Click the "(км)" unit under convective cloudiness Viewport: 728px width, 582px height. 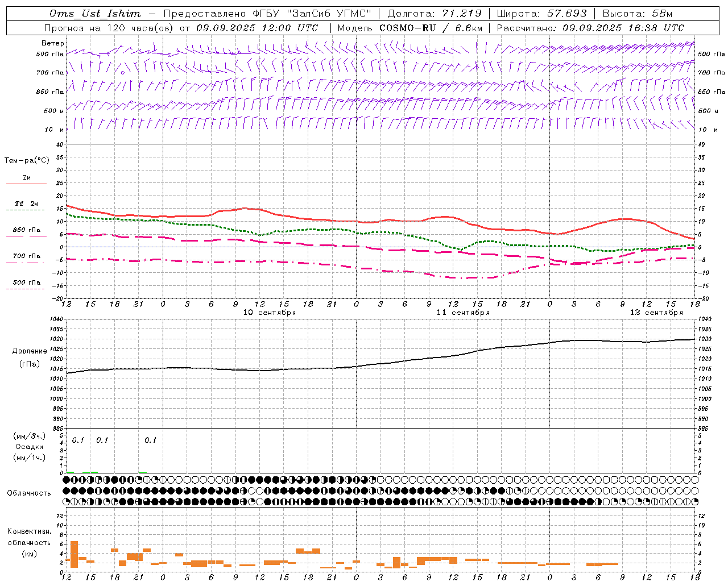[x=29, y=554]
